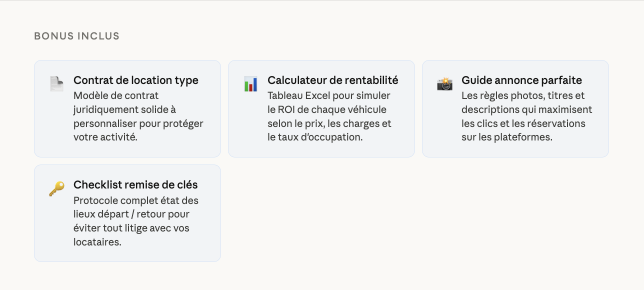Click the description starting "Tableau Excel pour simuler"
Image resolution: width=644 pixels, height=290 pixels.
coord(329,116)
